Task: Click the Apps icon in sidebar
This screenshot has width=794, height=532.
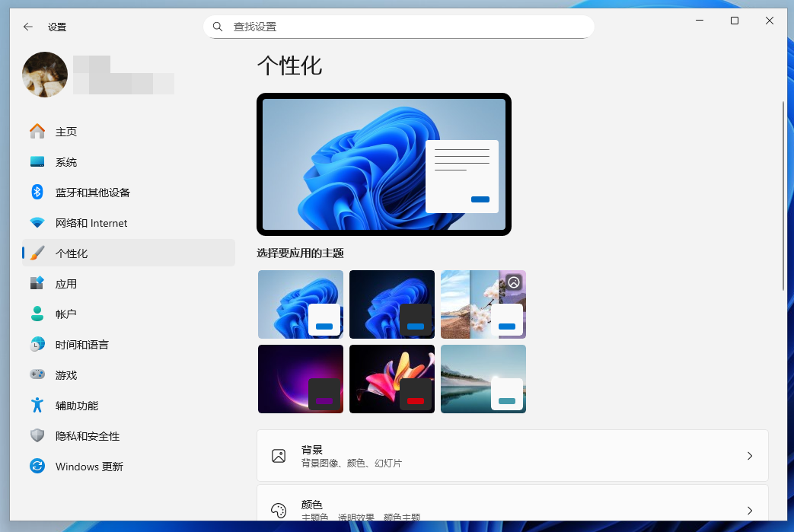Action: pos(37,283)
